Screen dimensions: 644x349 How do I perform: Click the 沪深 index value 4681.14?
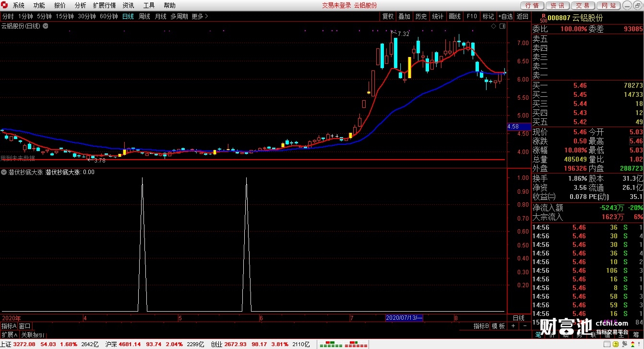[129, 344]
